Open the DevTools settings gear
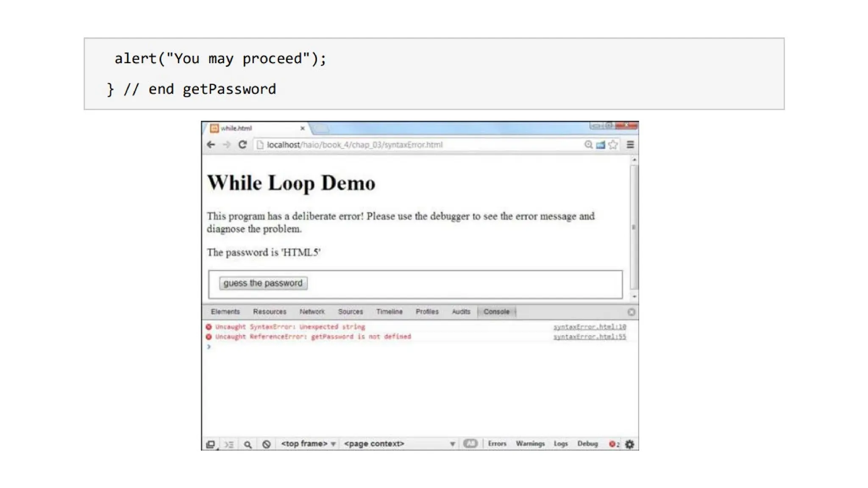Image resolution: width=868 pixels, height=488 pixels. [630, 444]
